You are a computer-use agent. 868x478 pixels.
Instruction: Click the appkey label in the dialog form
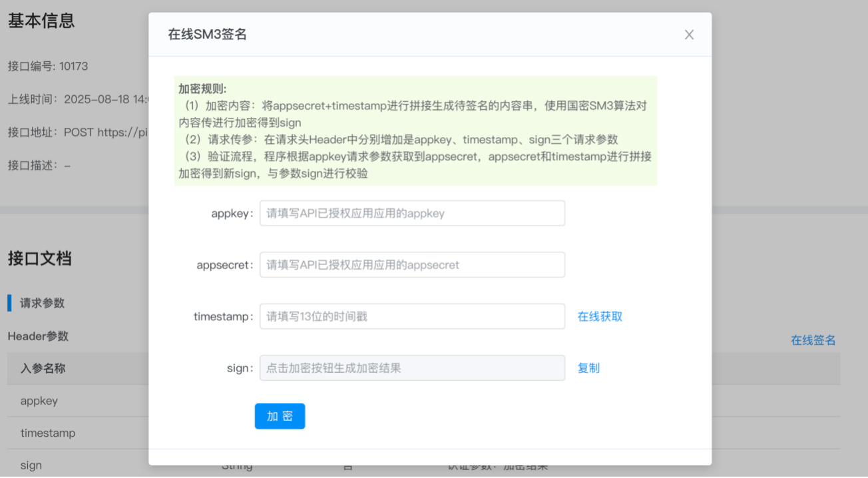click(x=232, y=214)
